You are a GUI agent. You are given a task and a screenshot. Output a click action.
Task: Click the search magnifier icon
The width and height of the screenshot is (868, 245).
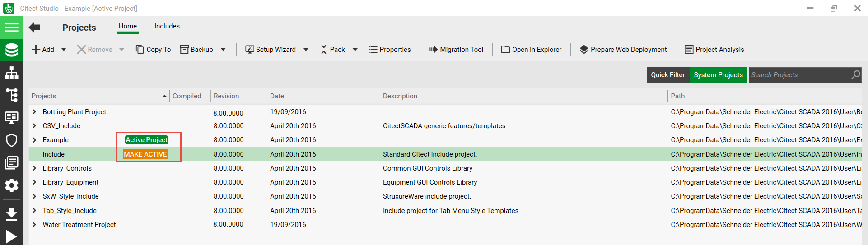[855, 75]
